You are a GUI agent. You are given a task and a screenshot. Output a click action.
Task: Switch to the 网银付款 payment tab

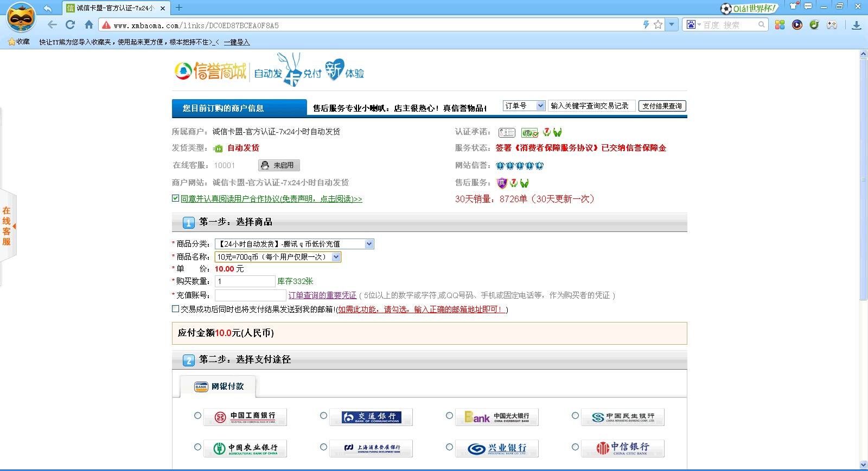click(218, 386)
